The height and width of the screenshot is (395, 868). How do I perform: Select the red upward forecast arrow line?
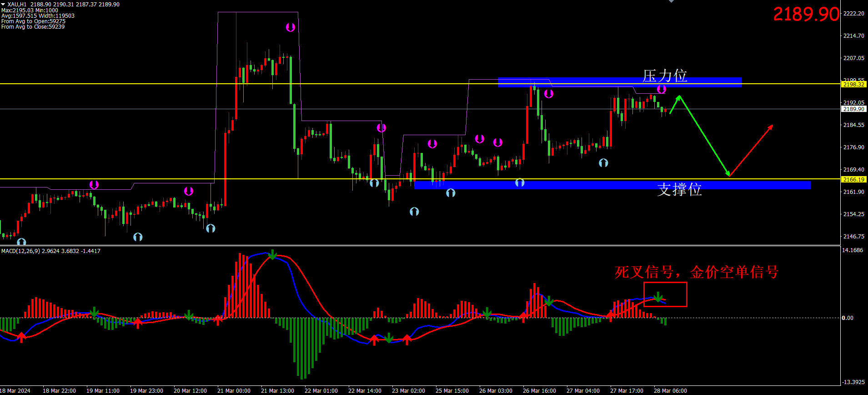click(751, 150)
